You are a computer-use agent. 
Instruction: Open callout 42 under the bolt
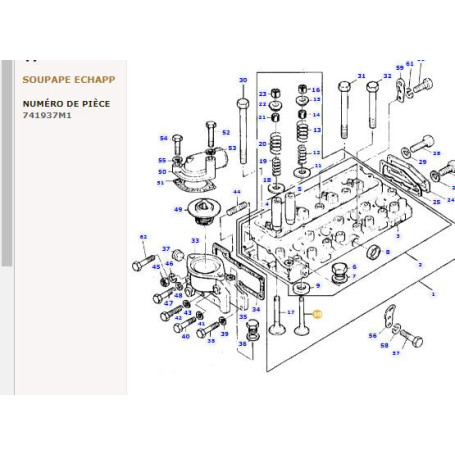(178, 318)
